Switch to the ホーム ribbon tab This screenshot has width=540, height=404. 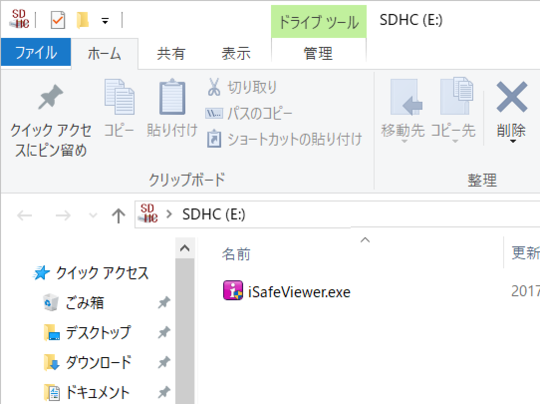point(104,54)
